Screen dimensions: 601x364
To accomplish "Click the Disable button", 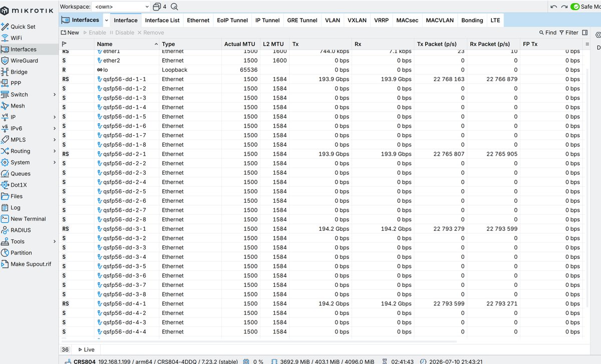I will click(x=122, y=33).
